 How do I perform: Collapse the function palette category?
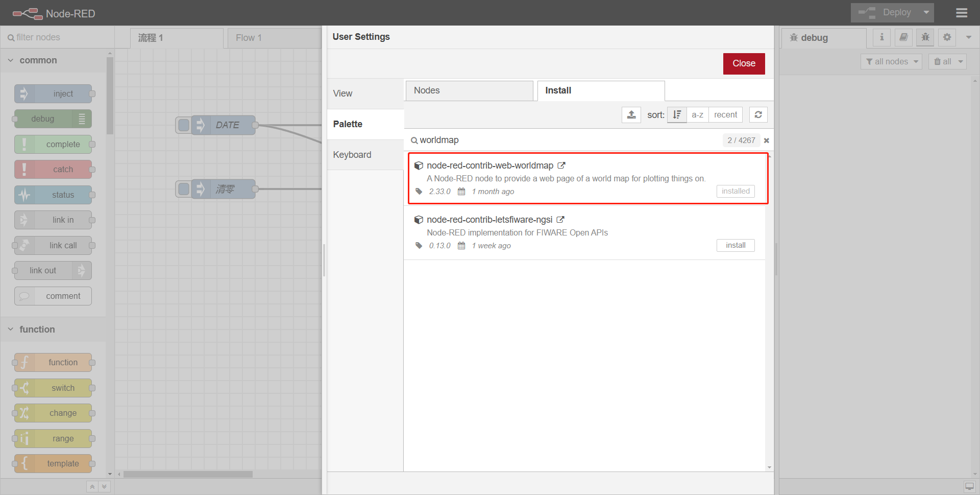pyautogui.click(x=54, y=329)
